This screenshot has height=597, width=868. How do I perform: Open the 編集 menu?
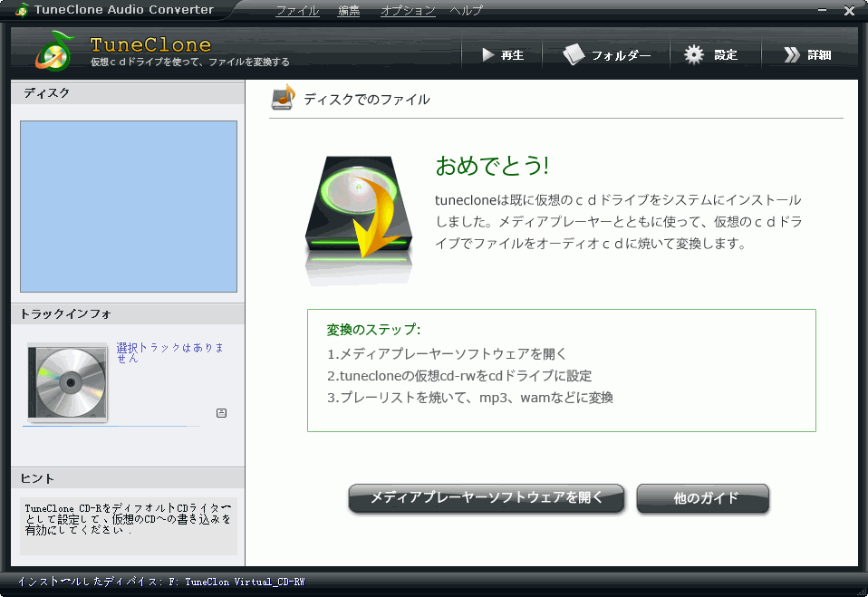(x=349, y=11)
